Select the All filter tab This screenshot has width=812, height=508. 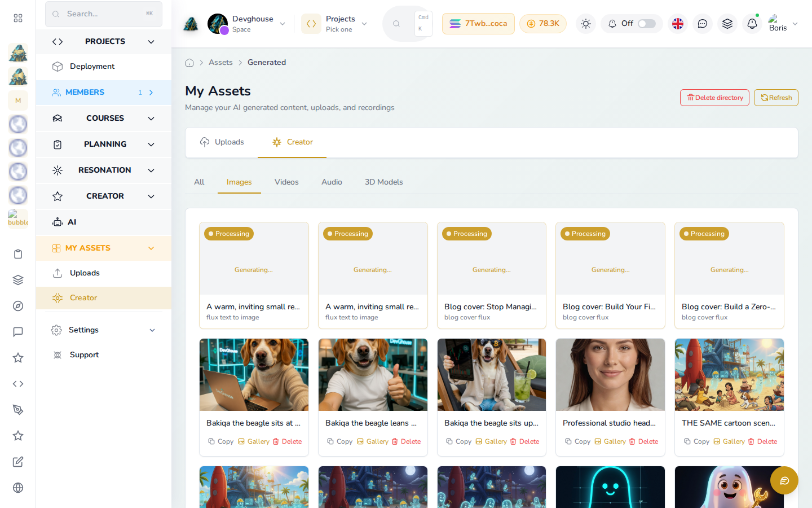click(x=199, y=182)
